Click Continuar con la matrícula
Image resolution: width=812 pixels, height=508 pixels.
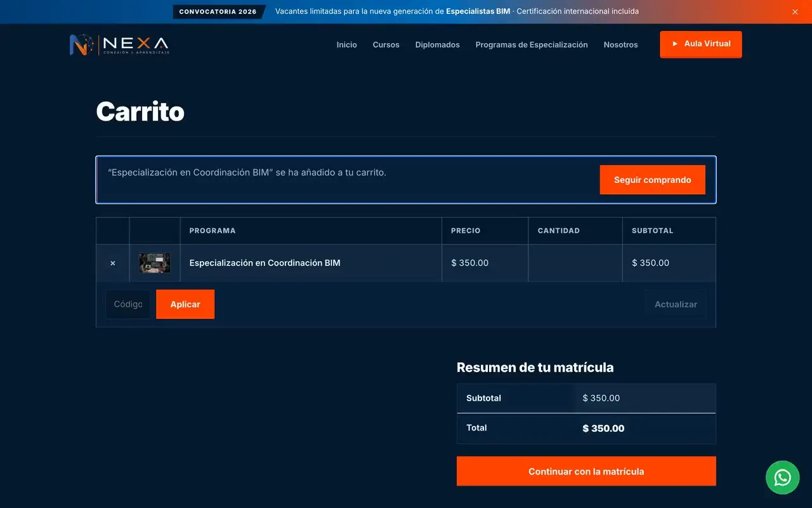(x=586, y=471)
